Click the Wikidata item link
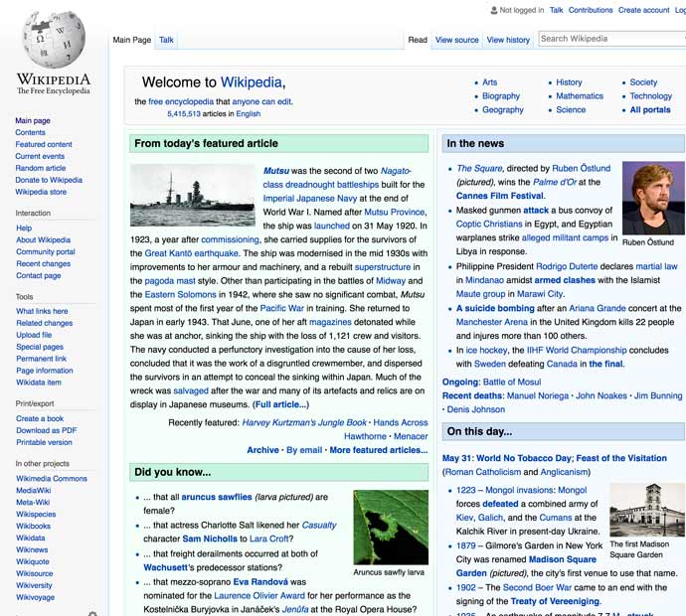Image resolution: width=686 pixels, height=616 pixels. (39, 383)
